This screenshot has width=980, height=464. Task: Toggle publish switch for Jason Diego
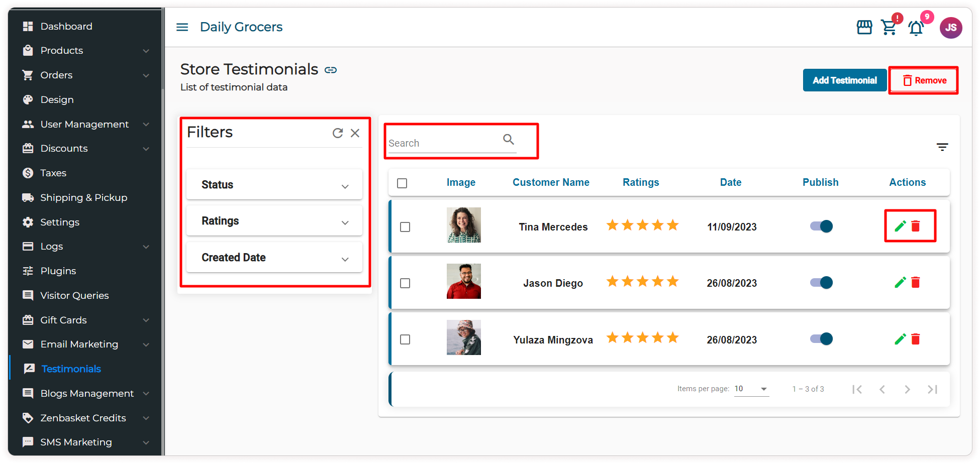click(821, 283)
